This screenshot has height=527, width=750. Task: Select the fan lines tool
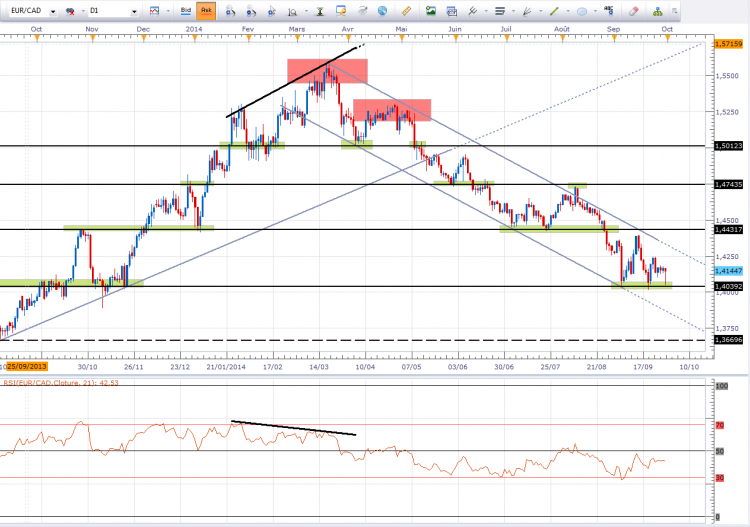click(x=527, y=11)
